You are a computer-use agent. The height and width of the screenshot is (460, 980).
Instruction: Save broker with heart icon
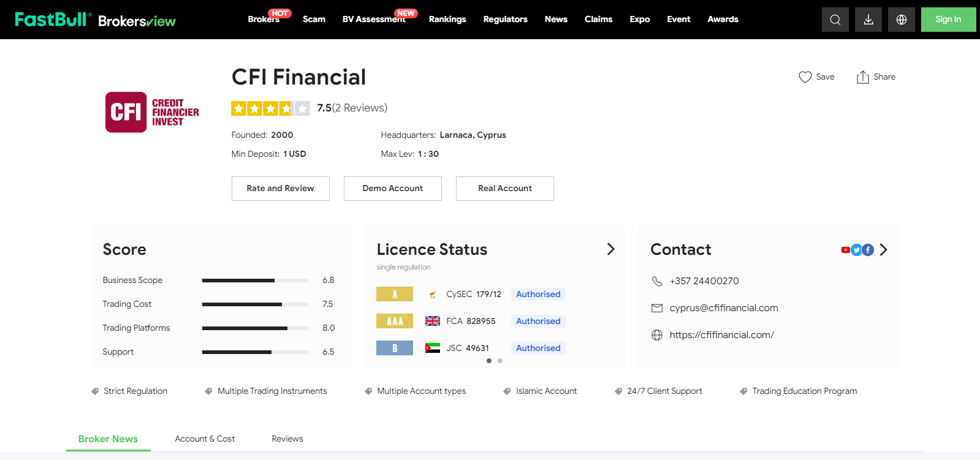coord(805,77)
